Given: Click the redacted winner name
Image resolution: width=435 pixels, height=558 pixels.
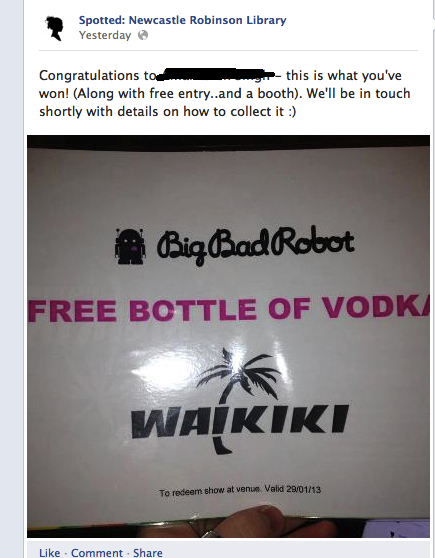Looking at the screenshot, I should tap(216, 74).
